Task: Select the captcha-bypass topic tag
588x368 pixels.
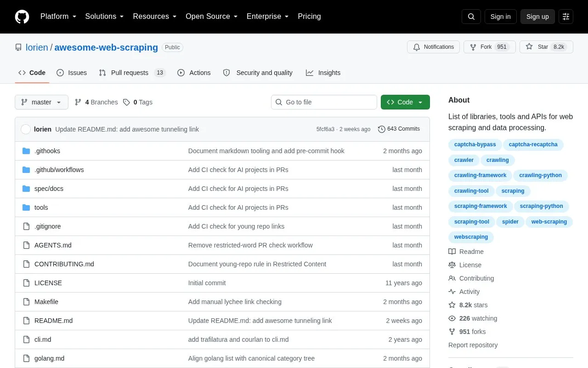Action: coord(475,144)
